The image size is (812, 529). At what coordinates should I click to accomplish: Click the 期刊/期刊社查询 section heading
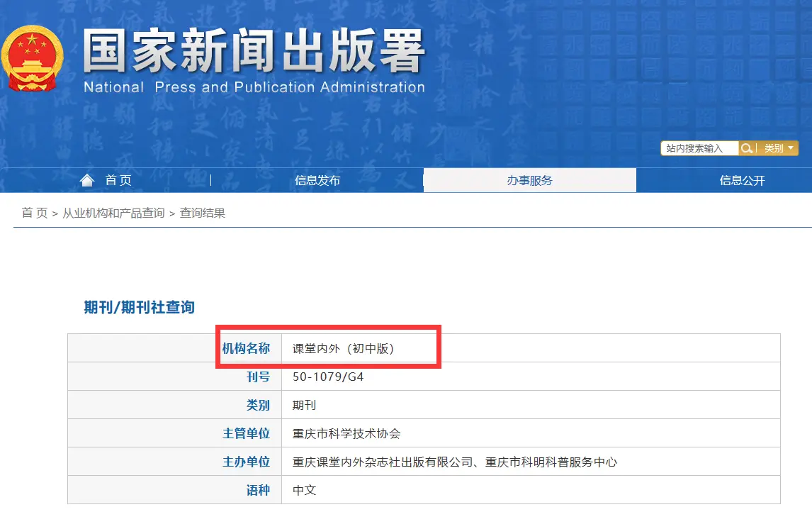pyautogui.click(x=139, y=307)
